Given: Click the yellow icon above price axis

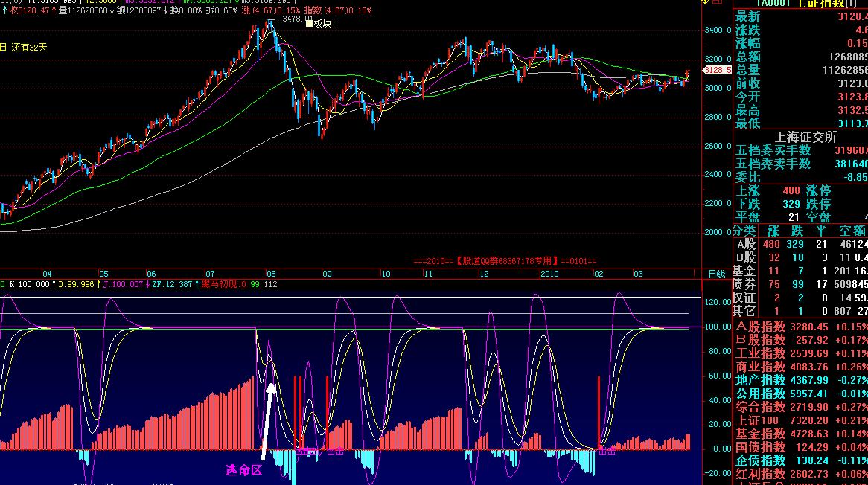Looking at the screenshot, I should click(706, 3).
